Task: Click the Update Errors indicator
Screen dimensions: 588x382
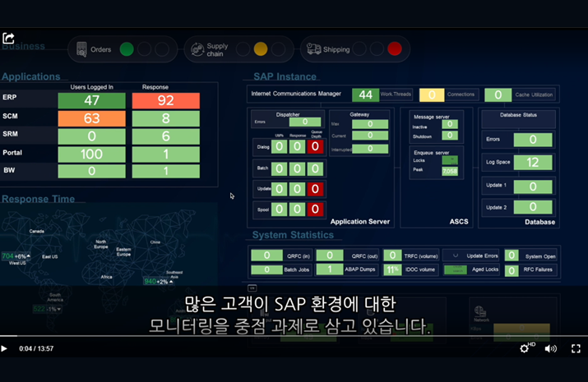Action: coord(456,255)
